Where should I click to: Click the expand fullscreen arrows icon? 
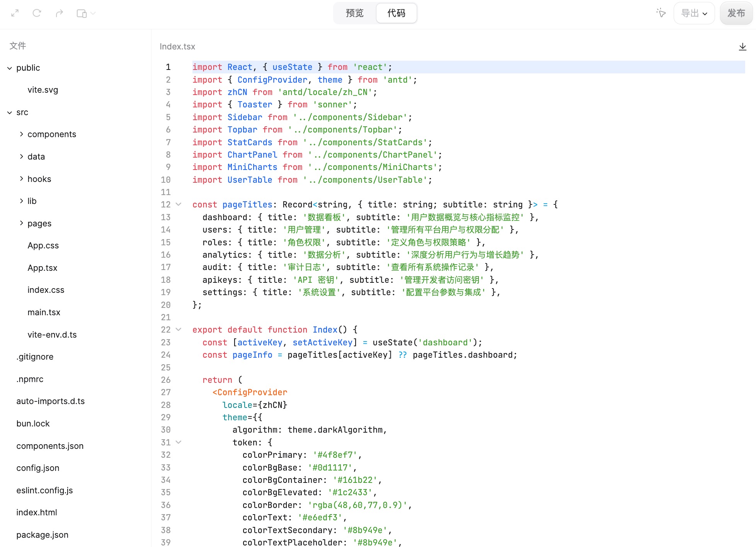[15, 13]
